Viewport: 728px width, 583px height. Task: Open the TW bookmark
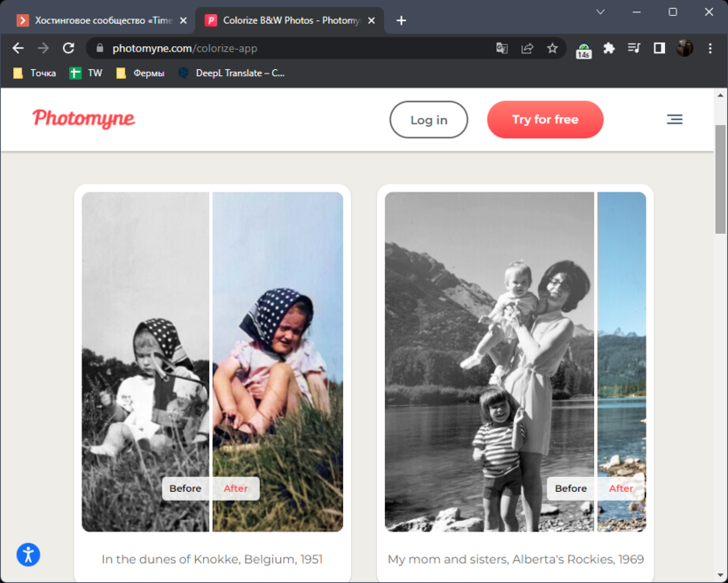[x=86, y=73]
